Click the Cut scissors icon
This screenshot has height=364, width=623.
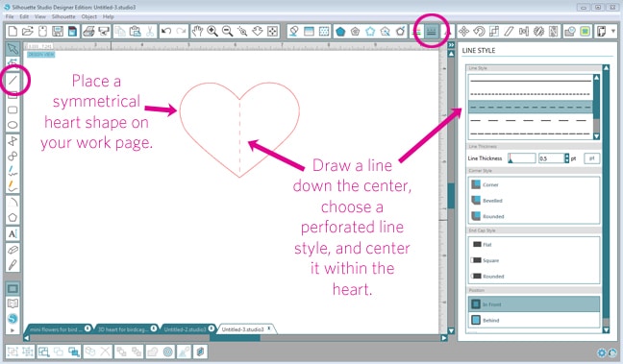point(150,32)
